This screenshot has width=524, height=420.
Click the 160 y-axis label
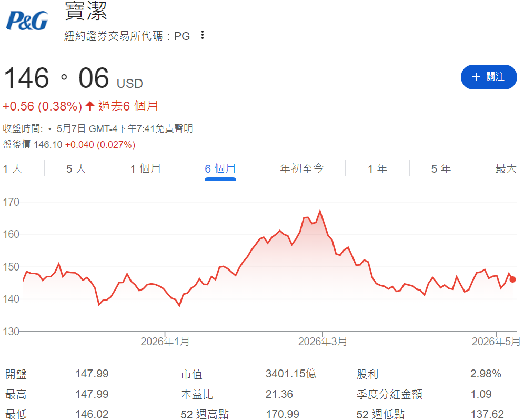[11, 234]
